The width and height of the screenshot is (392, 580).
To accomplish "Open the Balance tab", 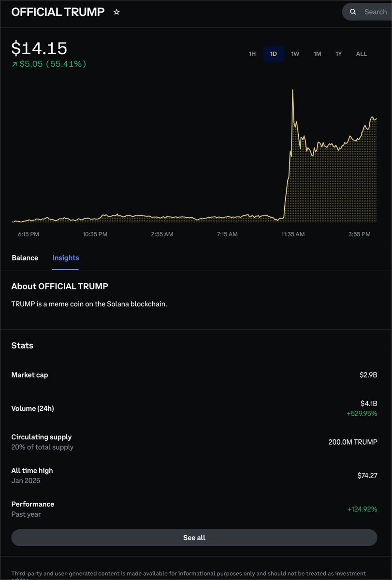I will pyautogui.click(x=25, y=258).
